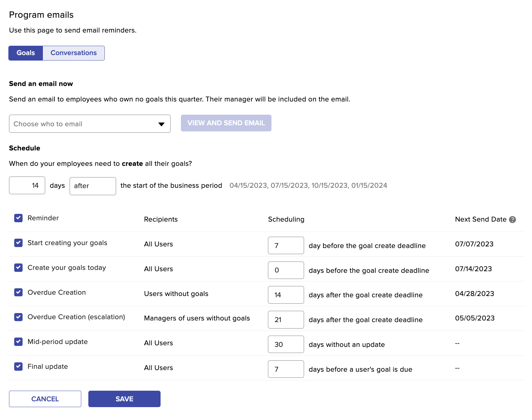The height and width of the screenshot is (420, 532).
Task: Click the CANCEL button
Action: pos(45,399)
